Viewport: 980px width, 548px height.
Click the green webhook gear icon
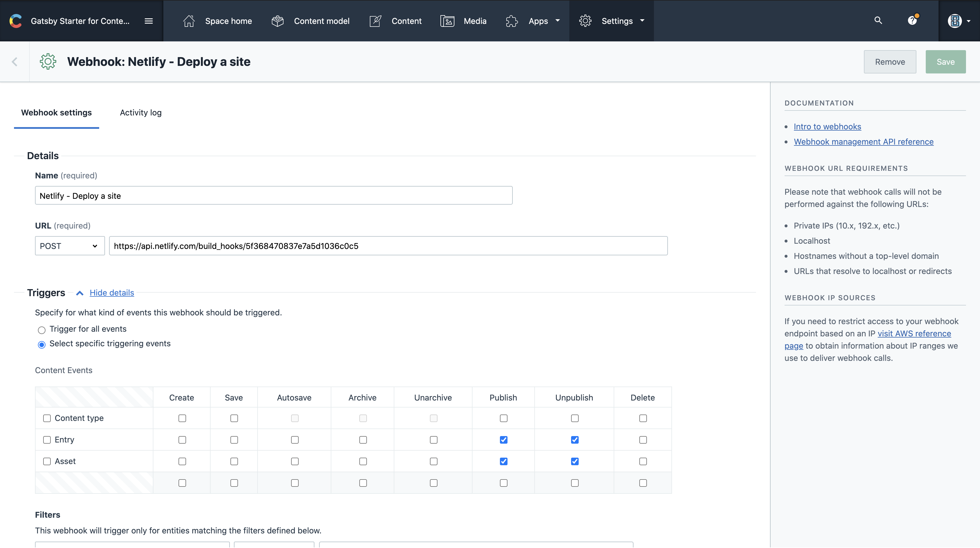click(x=48, y=62)
